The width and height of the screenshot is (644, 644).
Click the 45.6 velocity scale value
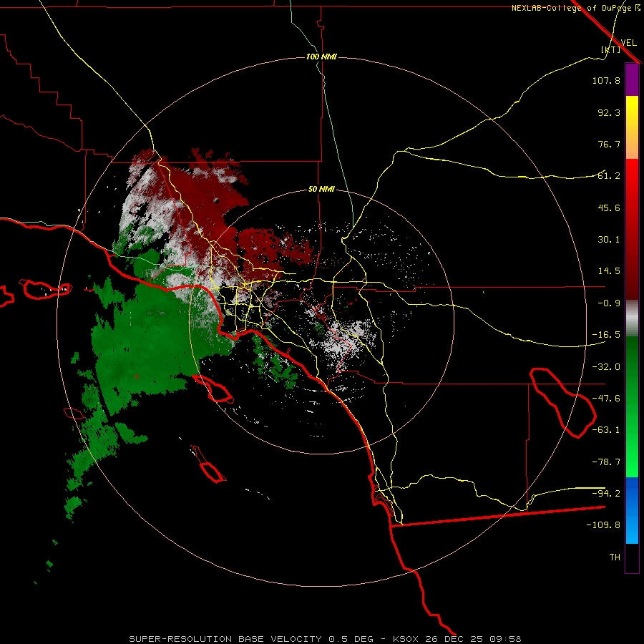tap(609, 208)
